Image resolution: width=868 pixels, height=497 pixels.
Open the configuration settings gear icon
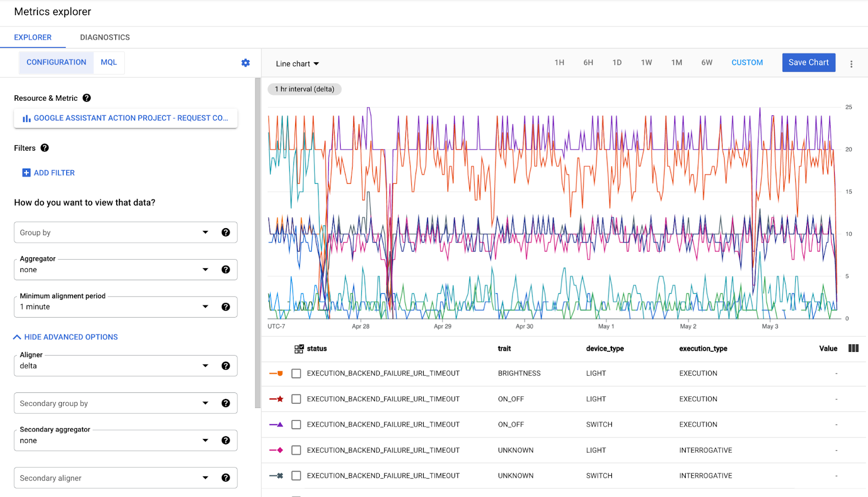(x=246, y=63)
